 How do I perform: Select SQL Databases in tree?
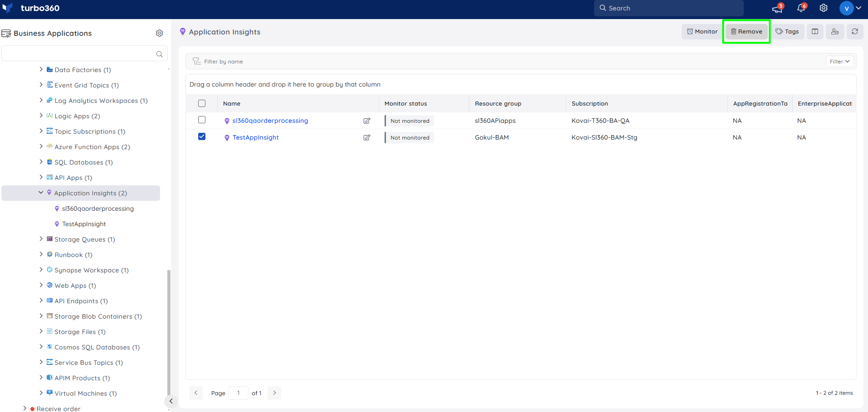tap(83, 162)
